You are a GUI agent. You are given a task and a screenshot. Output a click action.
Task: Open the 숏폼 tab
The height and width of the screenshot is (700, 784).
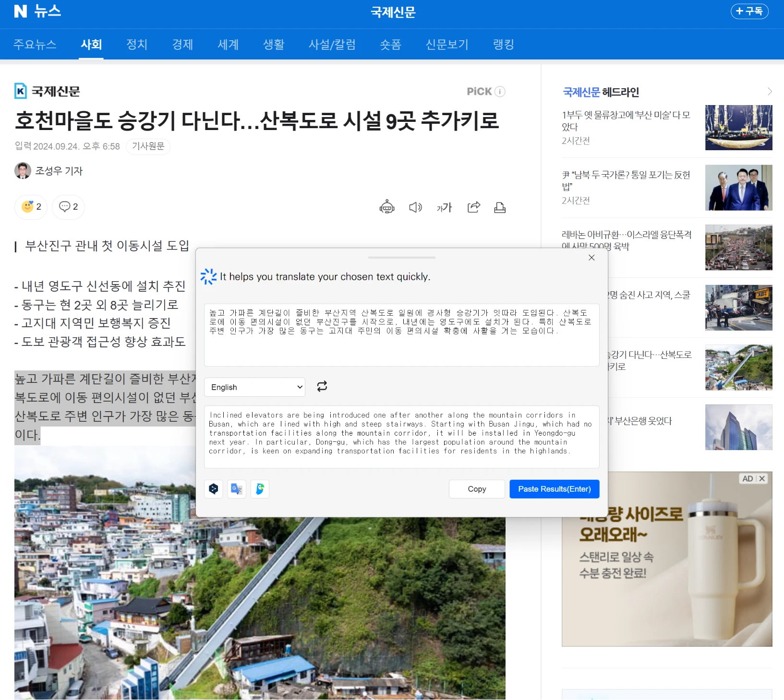390,45
